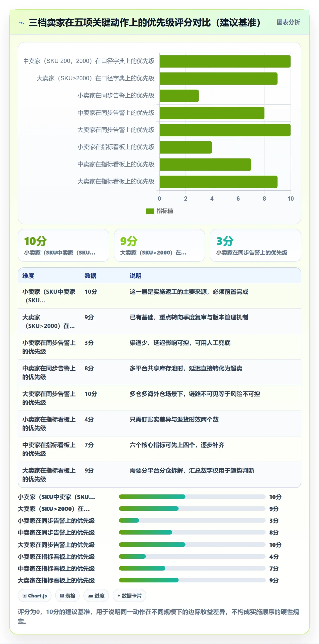Click the chart bar for 中卖家在指标看板上的优先级
319x644 pixels.
(205, 165)
